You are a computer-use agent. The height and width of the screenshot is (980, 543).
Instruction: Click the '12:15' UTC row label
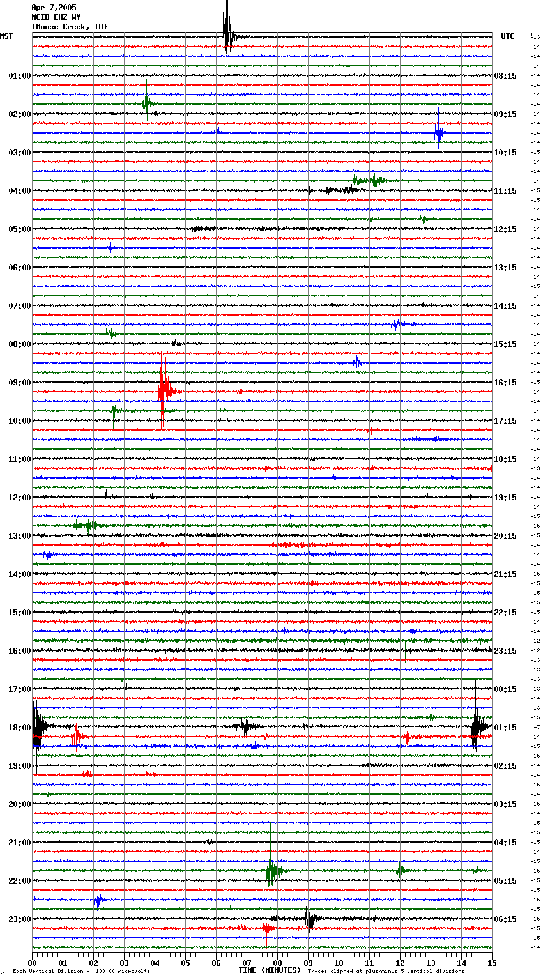point(505,229)
